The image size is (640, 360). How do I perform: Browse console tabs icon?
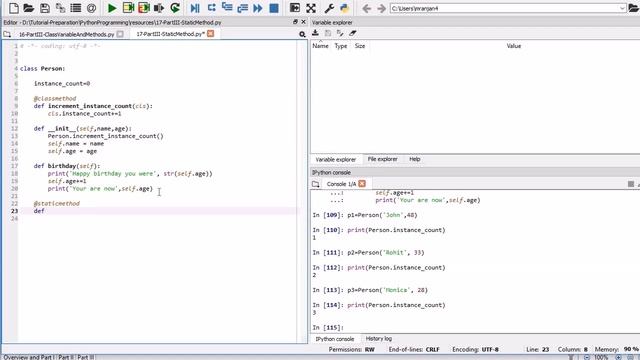[x=316, y=184]
